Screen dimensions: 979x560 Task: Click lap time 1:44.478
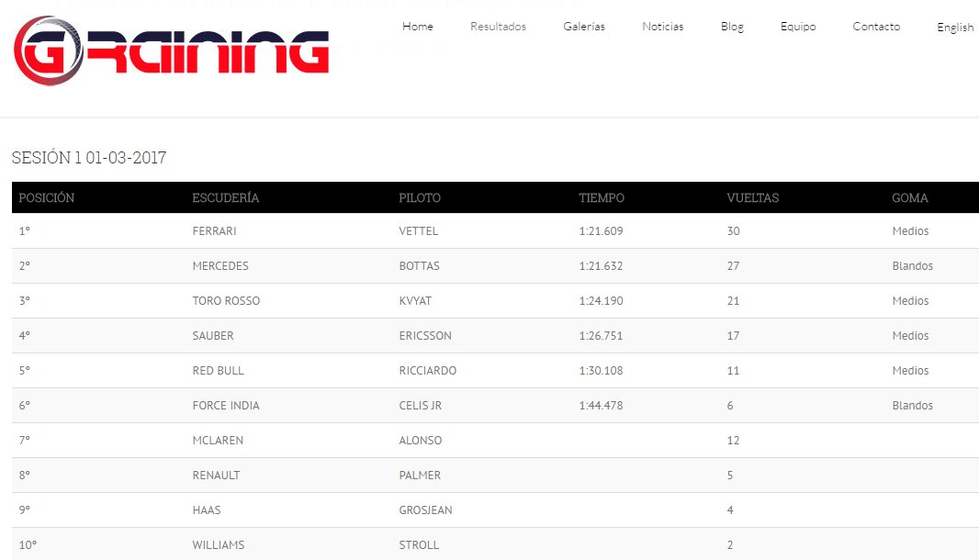click(x=601, y=406)
